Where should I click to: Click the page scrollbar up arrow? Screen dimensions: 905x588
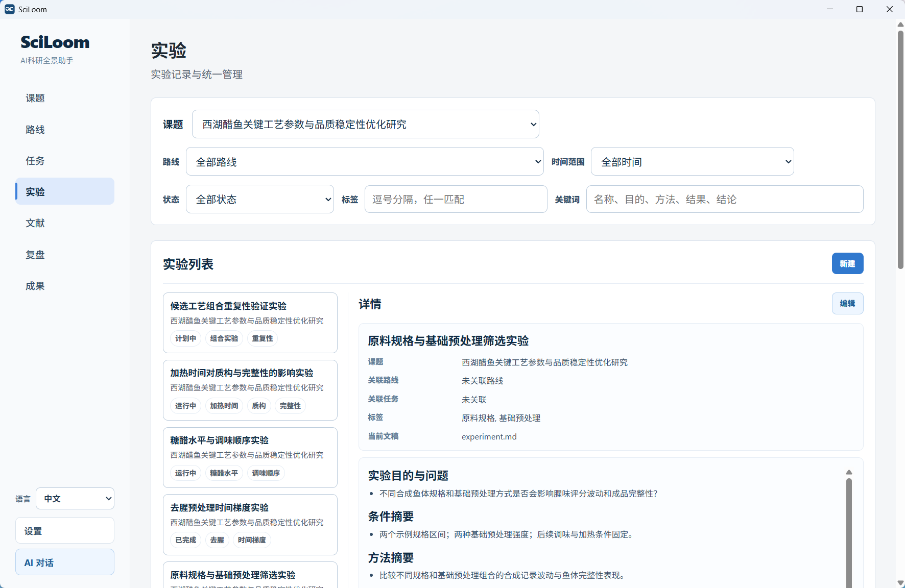pyautogui.click(x=900, y=24)
